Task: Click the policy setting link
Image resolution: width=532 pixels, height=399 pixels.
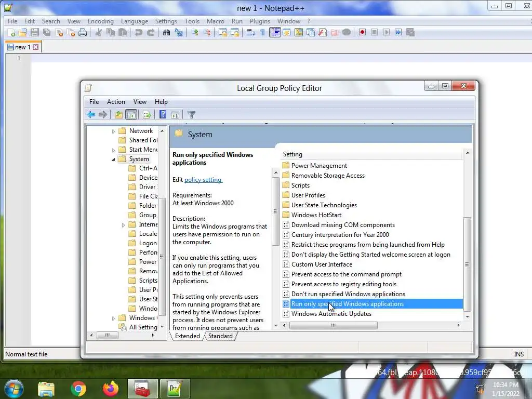Action: 203,180
